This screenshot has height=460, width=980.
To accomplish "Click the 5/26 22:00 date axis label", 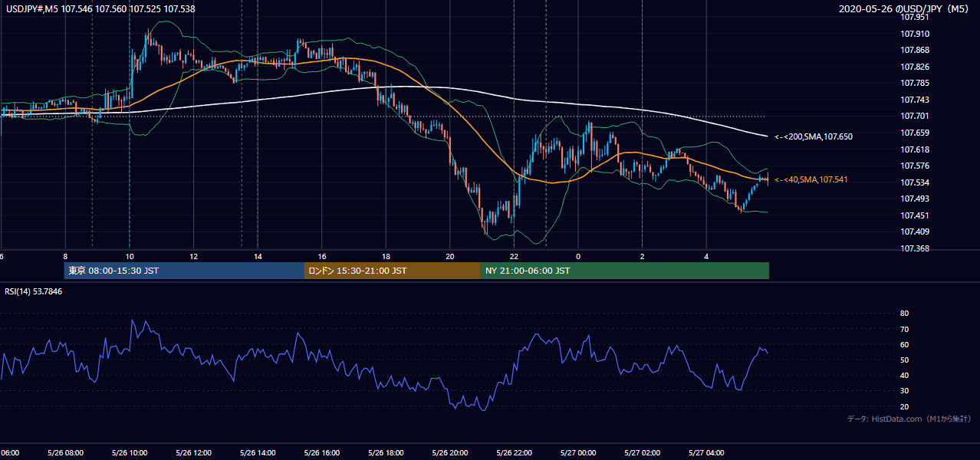I will pos(515,453).
